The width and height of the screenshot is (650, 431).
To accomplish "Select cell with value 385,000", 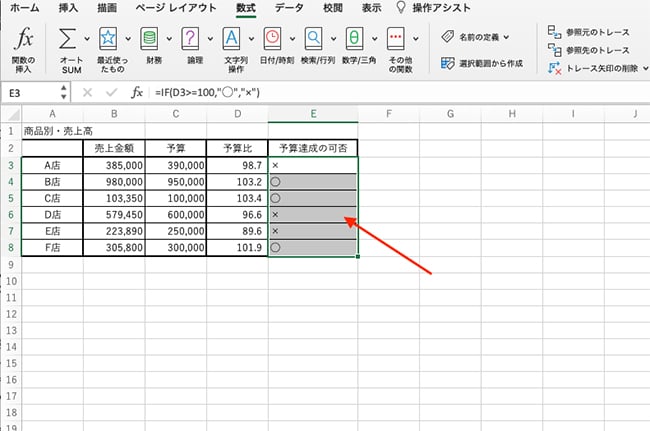I will pyautogui.click(x=114, y=165).
